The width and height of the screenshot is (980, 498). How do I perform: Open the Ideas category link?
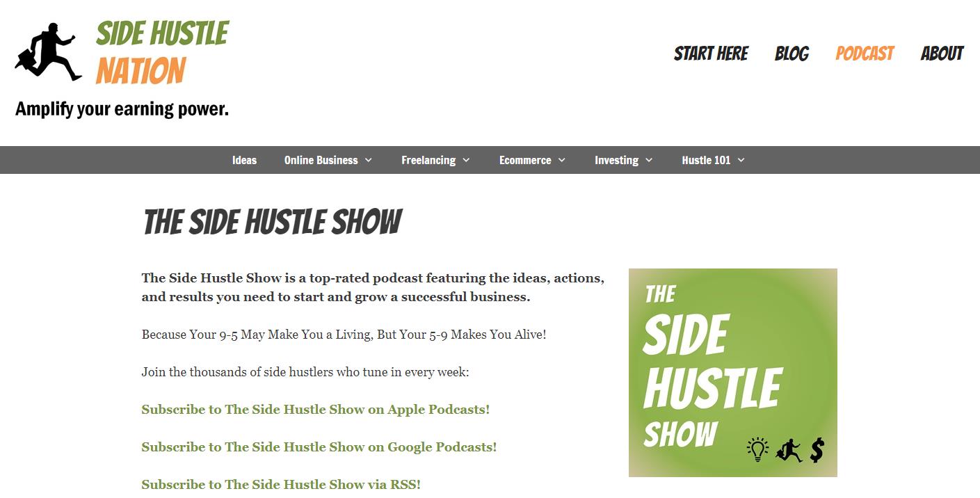[x=244, y=160]
